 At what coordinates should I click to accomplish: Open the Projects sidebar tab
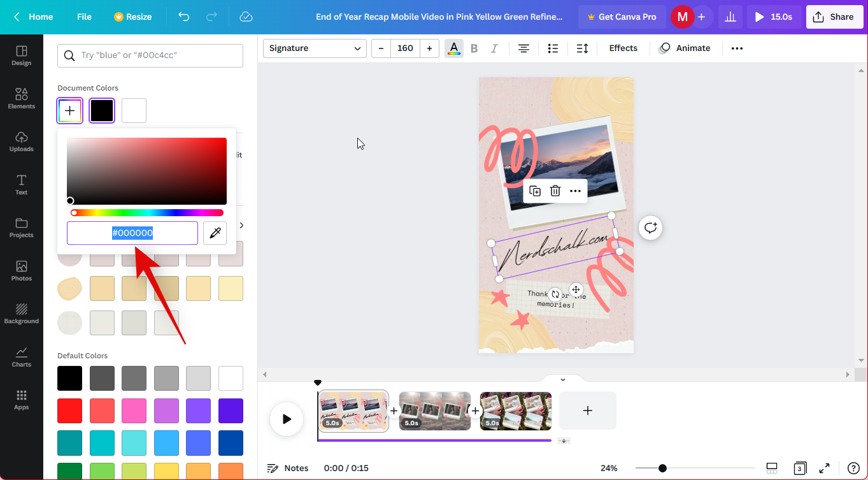pos(21,227)
